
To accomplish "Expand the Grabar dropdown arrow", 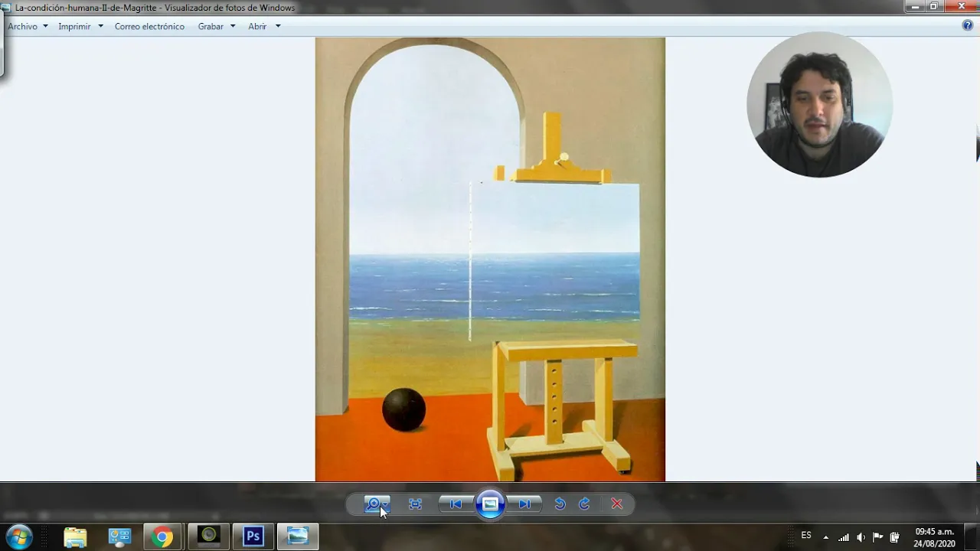I will tap(233, 26).
